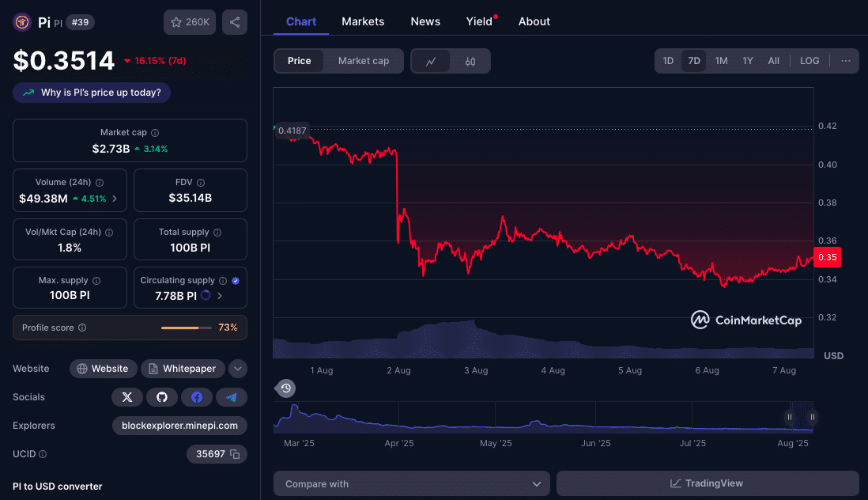
Task: Click the Pi coin logo icon
Action: 22,22
